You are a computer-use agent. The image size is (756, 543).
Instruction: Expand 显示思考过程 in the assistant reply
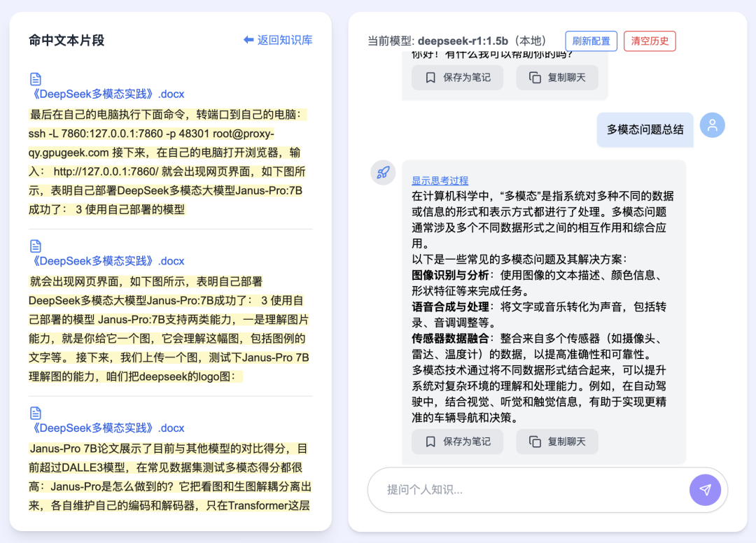(440, 181)
